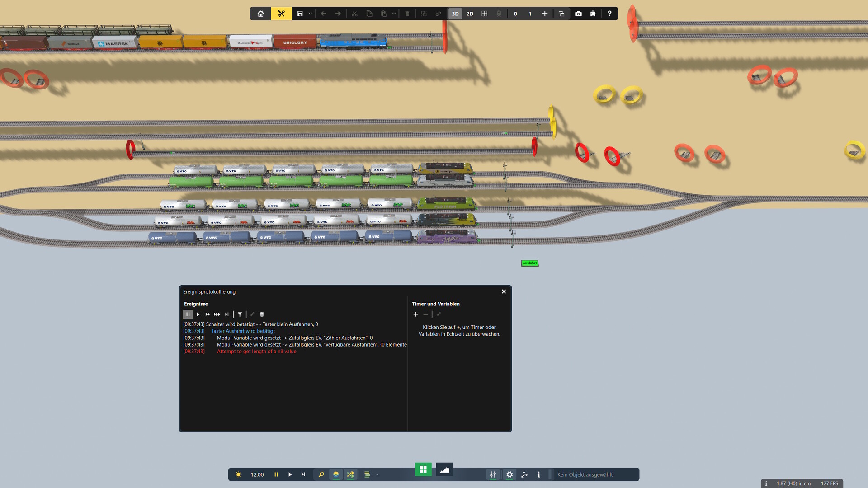The height and width of the screenshot is (488, 868).
Task: Expand the list options chevron in bottom bar
Action: pyautogui.click(x=377, y=474)
